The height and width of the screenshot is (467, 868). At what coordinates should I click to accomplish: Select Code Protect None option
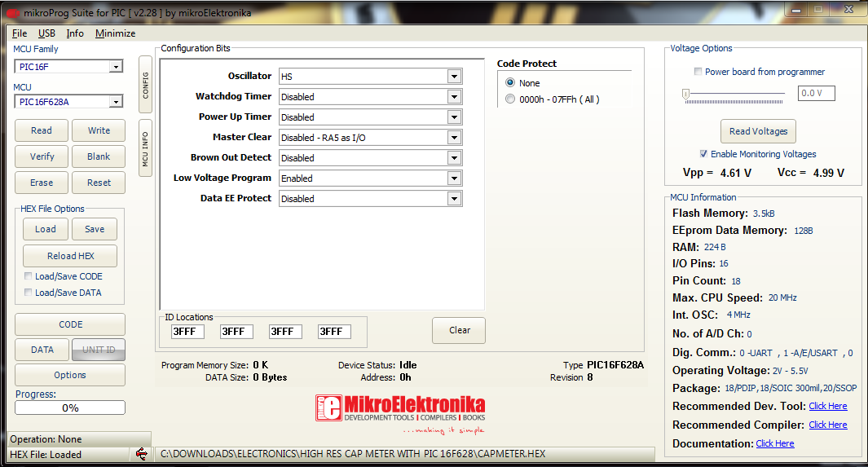point(510,82)
